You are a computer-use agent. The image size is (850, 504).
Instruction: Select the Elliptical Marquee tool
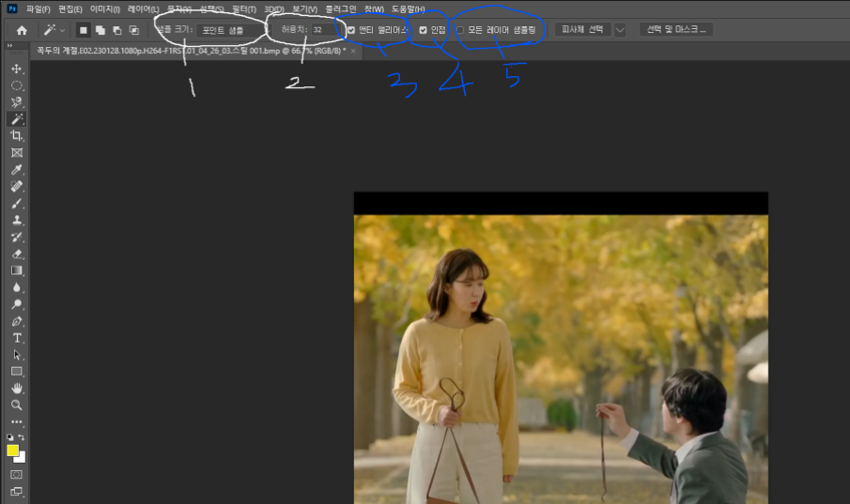pyautogui.click(x=17, y=85)
